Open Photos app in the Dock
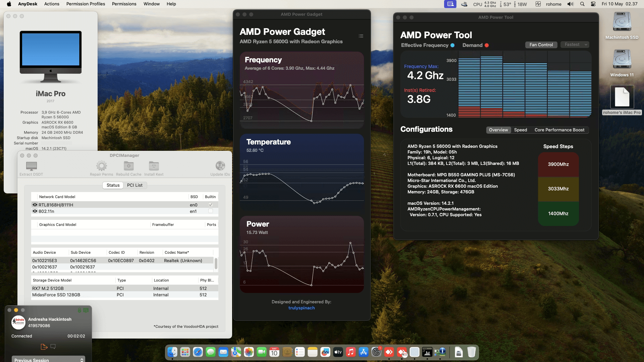The image size is (644, 362). (249, 352)
